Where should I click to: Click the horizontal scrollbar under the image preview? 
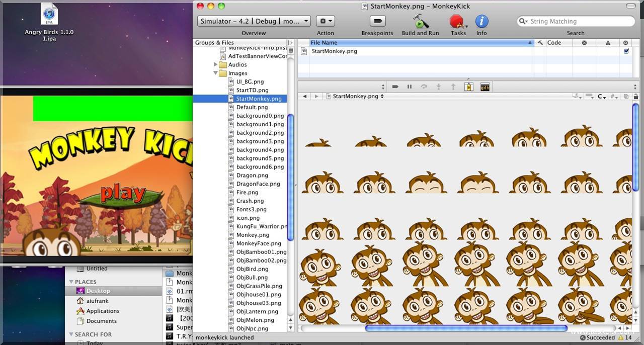click(466, 328)
